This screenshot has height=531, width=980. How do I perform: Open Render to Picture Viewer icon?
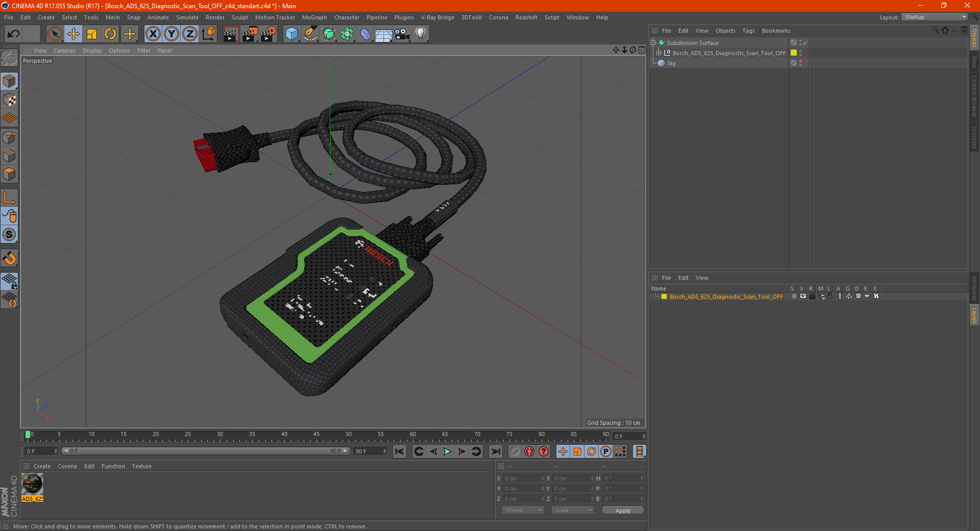pos(250,34)
